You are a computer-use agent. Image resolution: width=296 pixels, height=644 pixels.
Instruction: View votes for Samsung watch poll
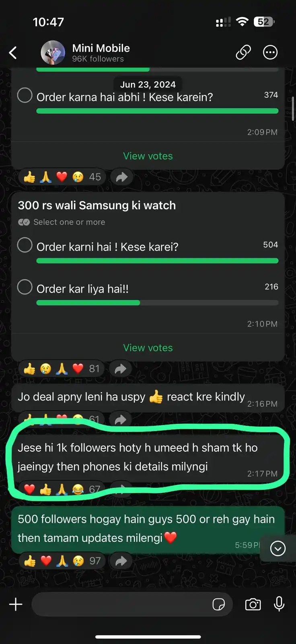click(148, 348)
